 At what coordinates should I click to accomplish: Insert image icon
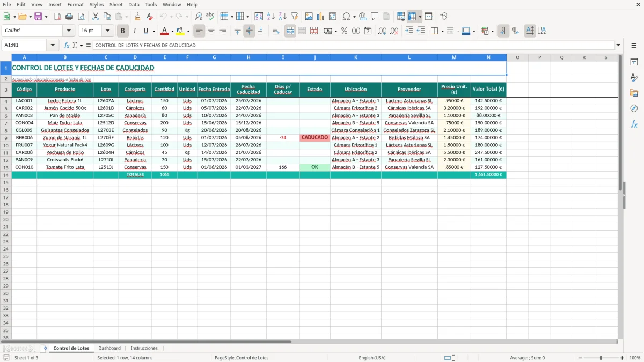tap(309, 17)
